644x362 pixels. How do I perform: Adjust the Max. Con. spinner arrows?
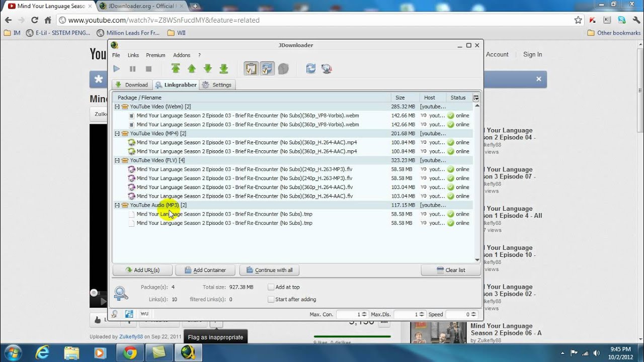pyautogui.click(x=365, y=314)
